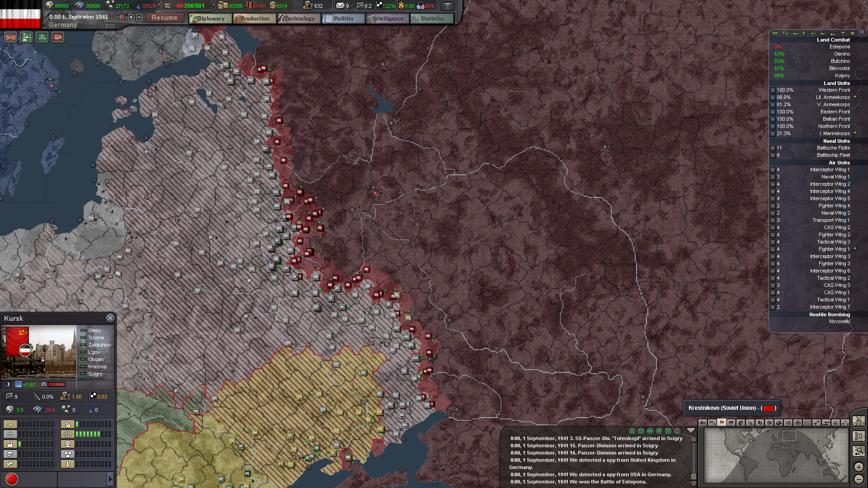Click the flag button beside the minimap
Viewport: 868px width, 488px height.
click(x=859, y=436)
